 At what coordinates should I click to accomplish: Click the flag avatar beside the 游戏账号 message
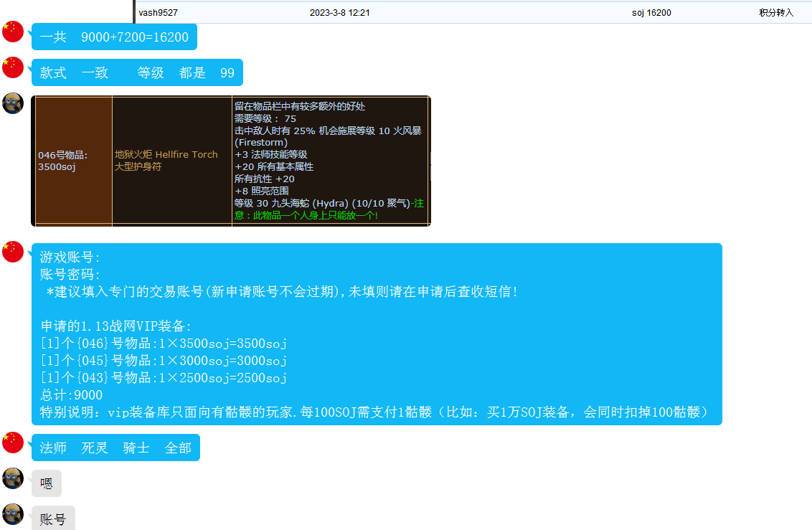point(13,252)
